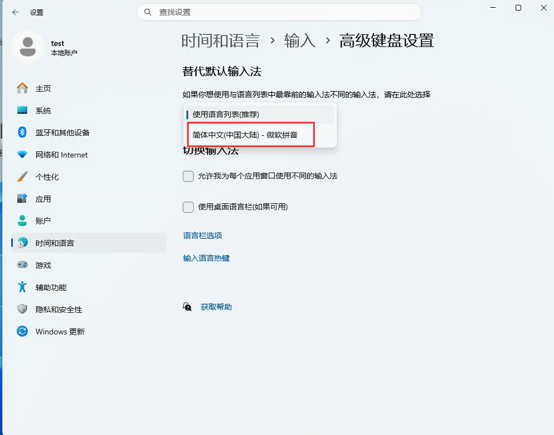Open 应用 settings section
The image size is (554, 435).
(89, 199)
